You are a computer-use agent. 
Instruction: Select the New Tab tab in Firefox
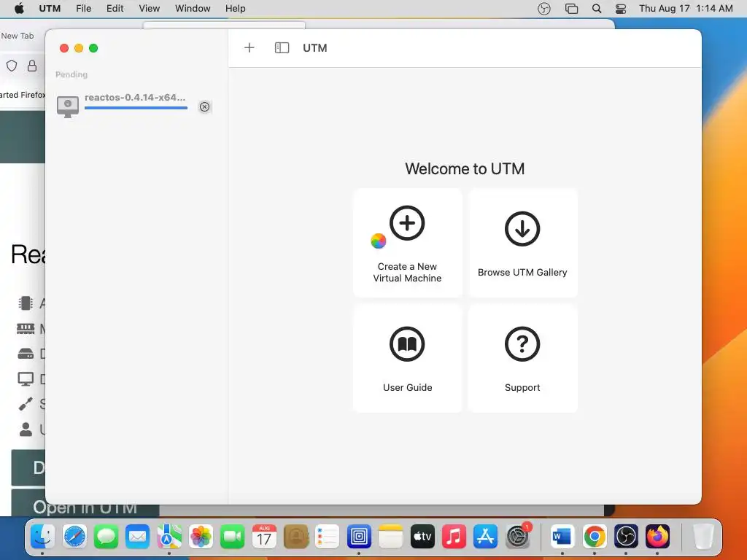coord(18,36)
